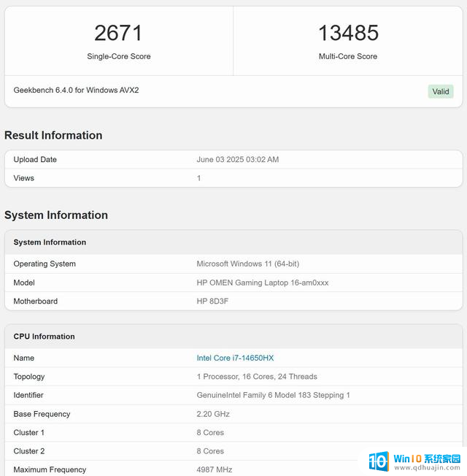Click the Result Information heading
Viewport: 467px width, 476px height.
point(53,135)
